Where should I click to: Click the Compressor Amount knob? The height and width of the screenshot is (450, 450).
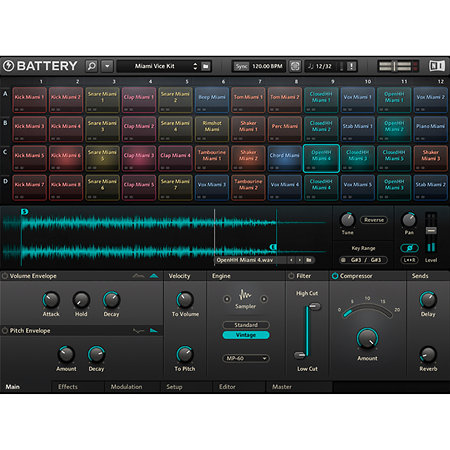pos(367,338)
